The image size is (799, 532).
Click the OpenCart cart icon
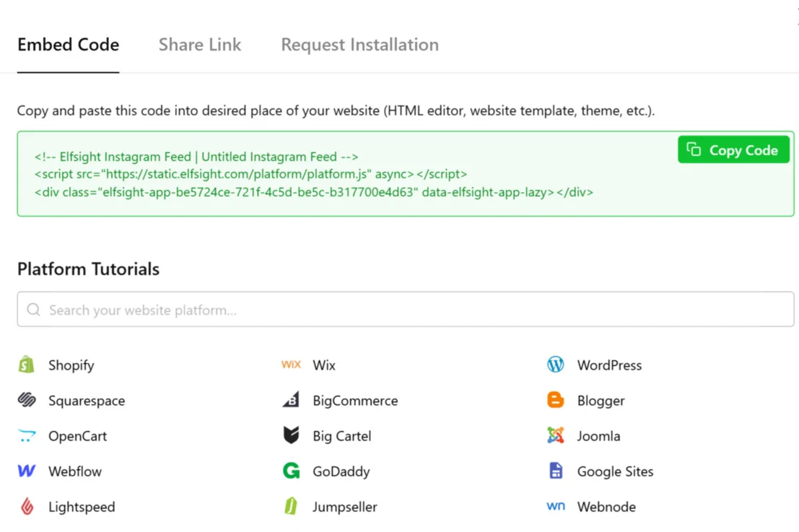point(27,436)
